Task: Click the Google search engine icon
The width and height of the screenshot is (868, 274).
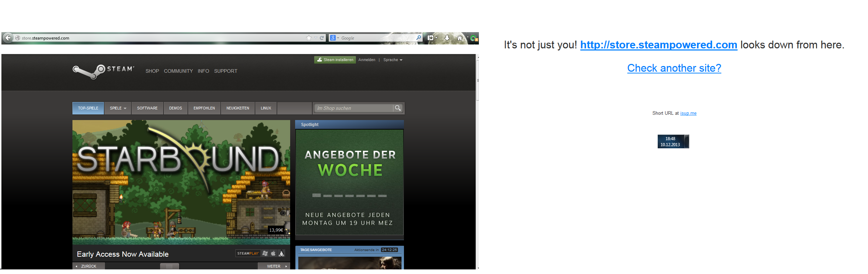Action: pyautogui.click(x=333, y=38)
